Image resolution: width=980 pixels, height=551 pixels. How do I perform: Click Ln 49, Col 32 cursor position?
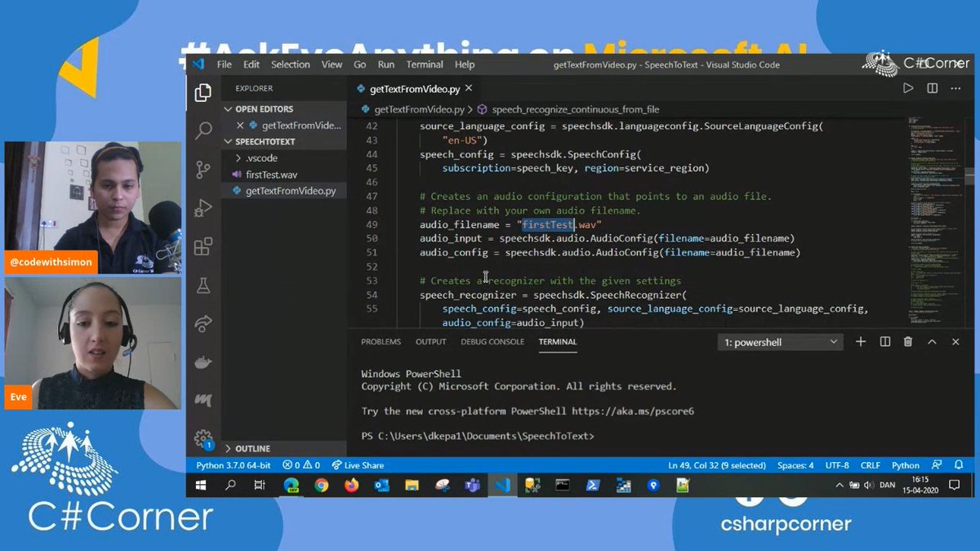716,465
